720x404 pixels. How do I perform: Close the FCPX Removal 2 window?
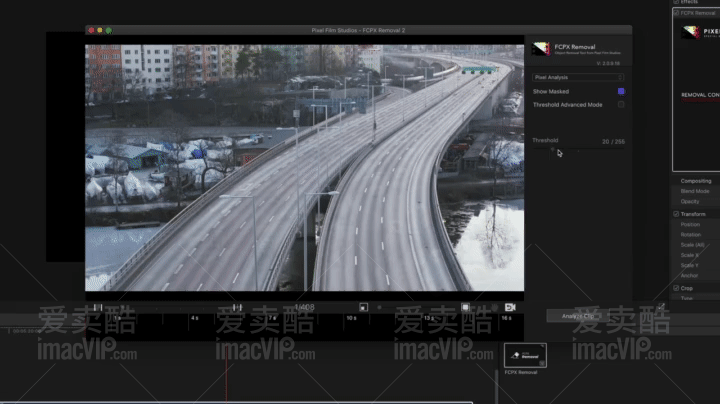(x=91, y=30)
